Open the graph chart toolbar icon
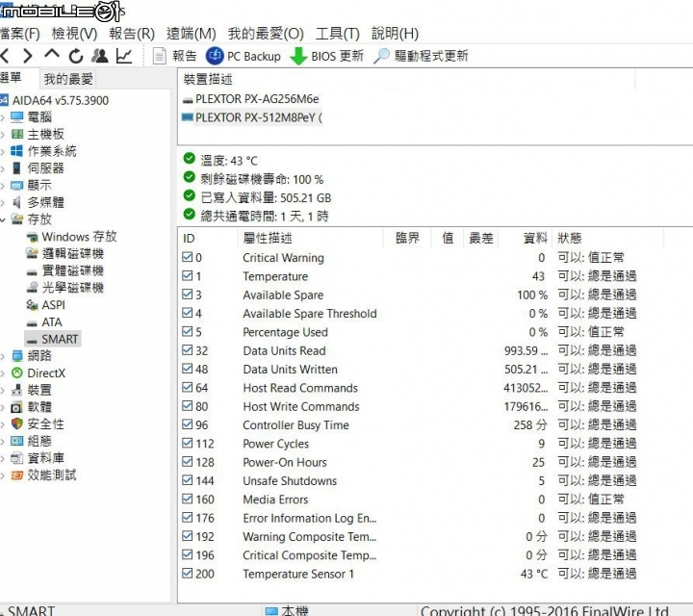 [x=124, y=56]
